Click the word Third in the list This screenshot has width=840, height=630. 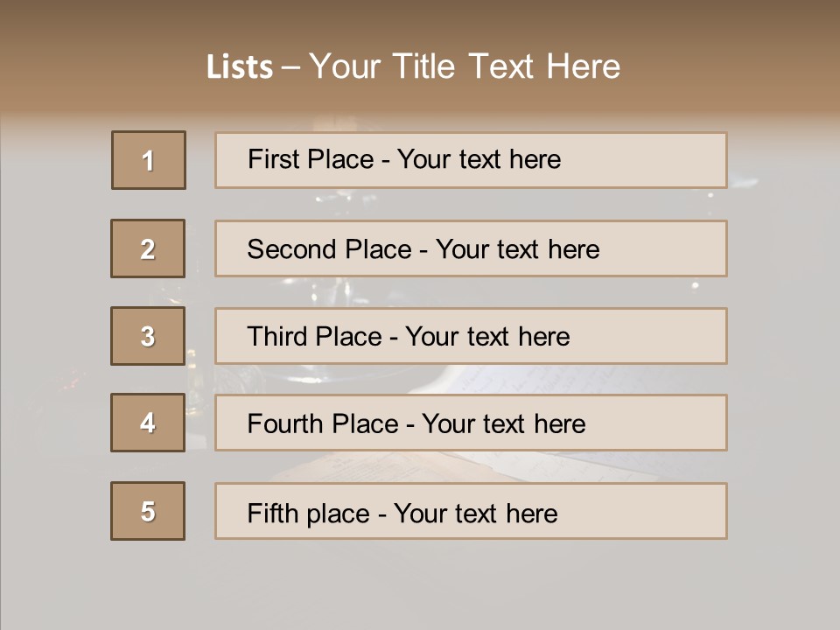tap(279, 337)
